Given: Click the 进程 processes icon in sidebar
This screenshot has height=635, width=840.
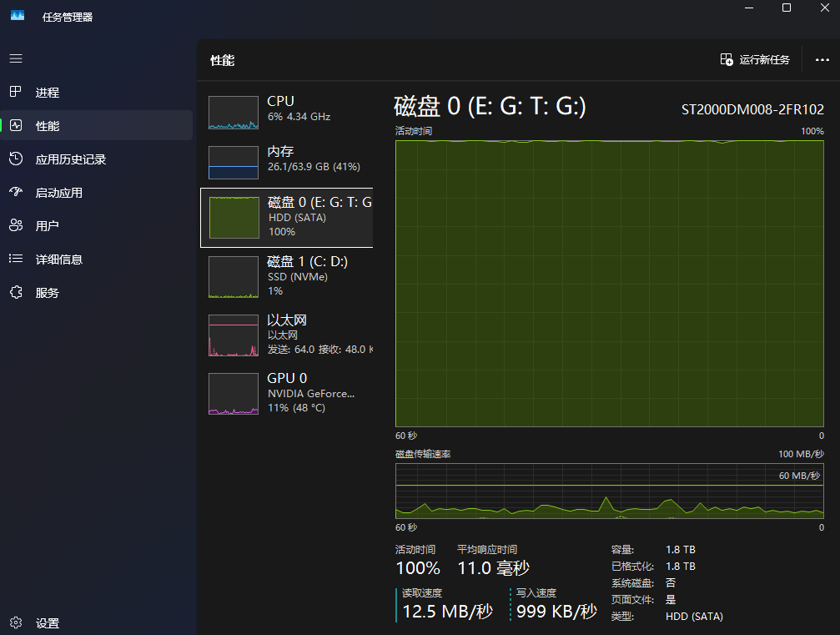Looking at the screenshot, I should 16,92.
